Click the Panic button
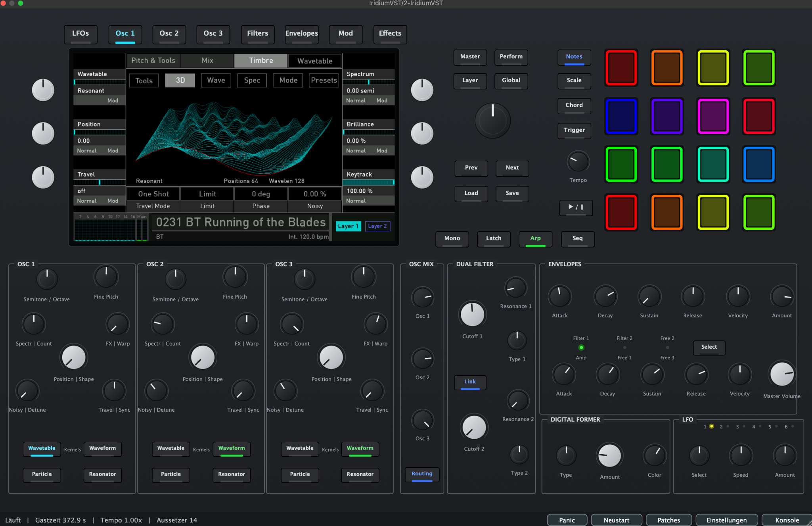 [567, 520]
